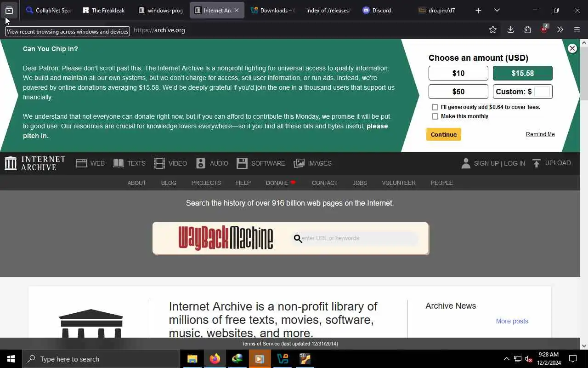
Task: Close the Internet Archive tab
Action: point(237,10)
